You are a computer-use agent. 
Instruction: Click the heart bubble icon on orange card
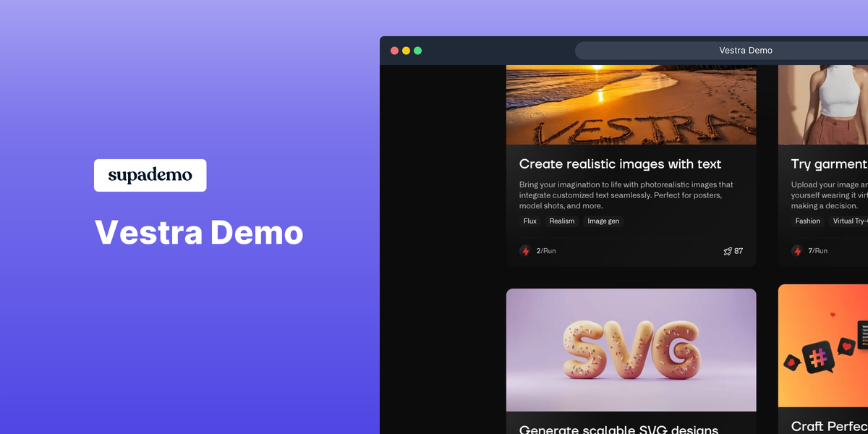pyautogui.click(x=846, y=346)
